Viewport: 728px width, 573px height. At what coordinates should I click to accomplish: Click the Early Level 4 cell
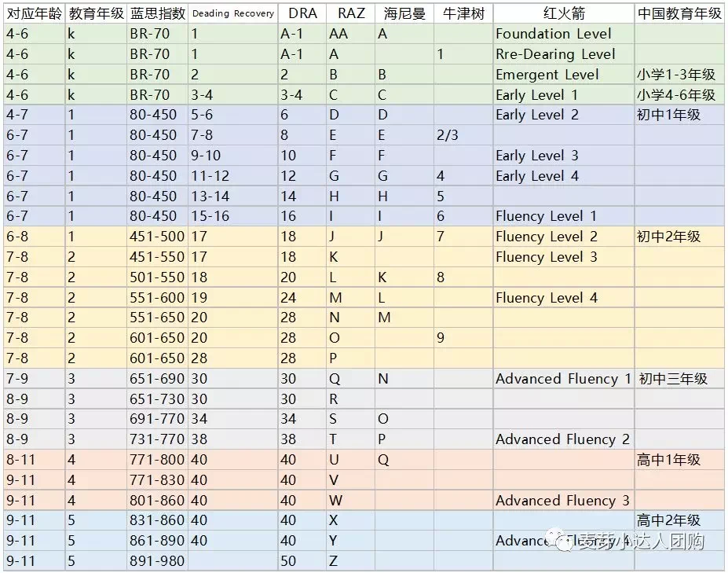564,175
